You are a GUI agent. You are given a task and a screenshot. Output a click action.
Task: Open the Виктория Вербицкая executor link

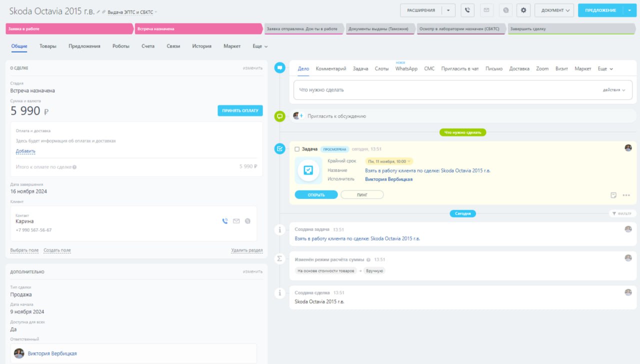[x=388, y=179]
